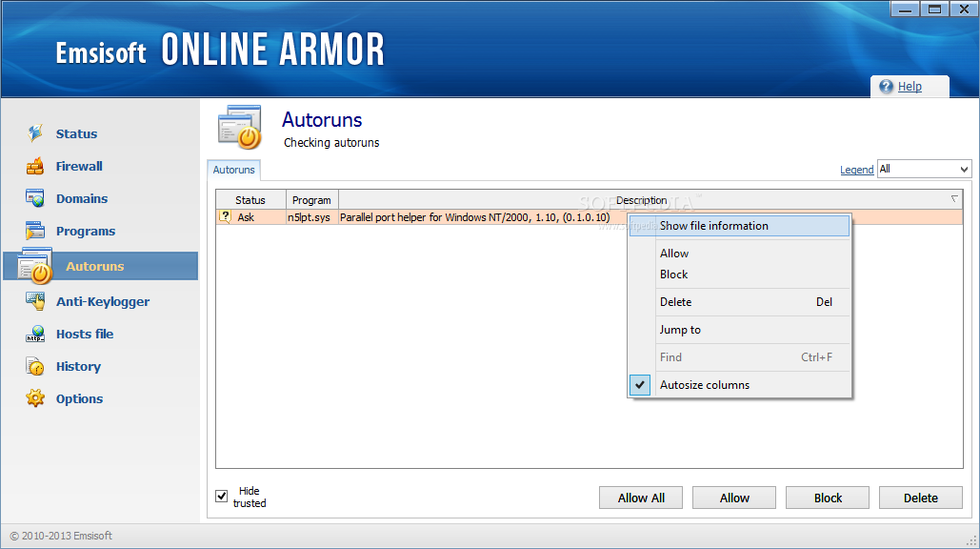Click the bottom Allow button

(x=734, y=498)
